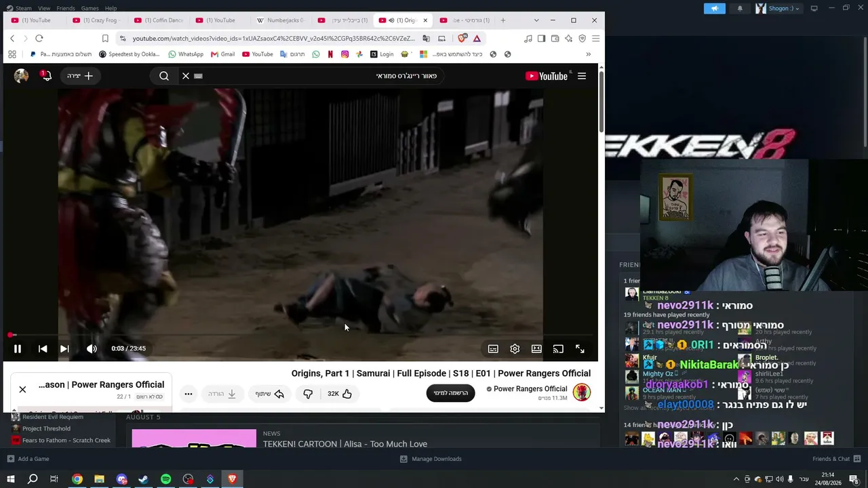This screenshot has width=868, height=488.
Task: Open Power Rangers Official channel name link
Action: (530, 389)
